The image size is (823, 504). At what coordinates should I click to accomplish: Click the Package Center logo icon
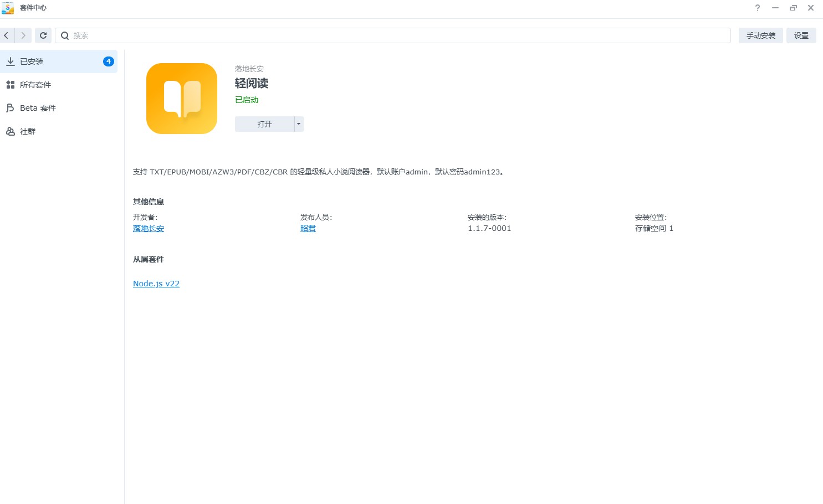(x=8, y=8)
